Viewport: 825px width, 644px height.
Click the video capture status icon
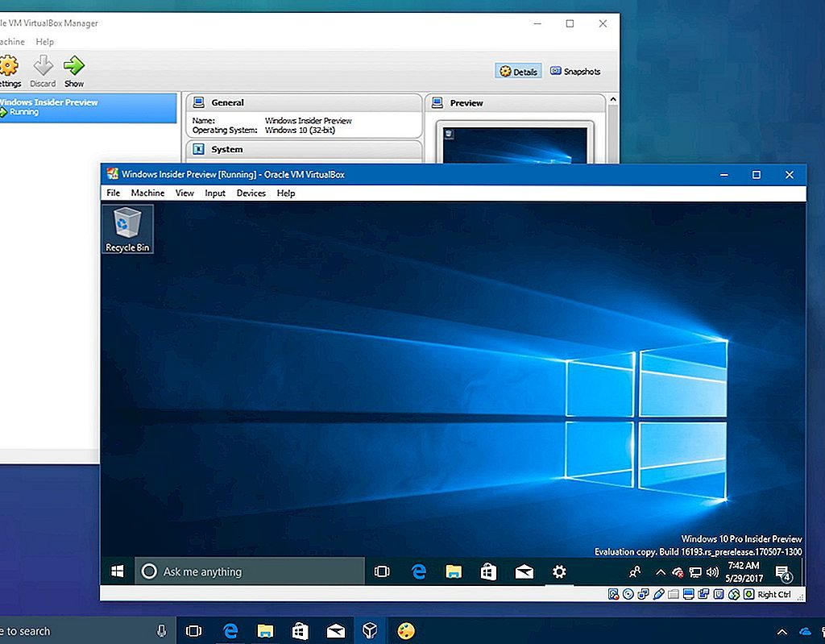(x=705, y=594)
